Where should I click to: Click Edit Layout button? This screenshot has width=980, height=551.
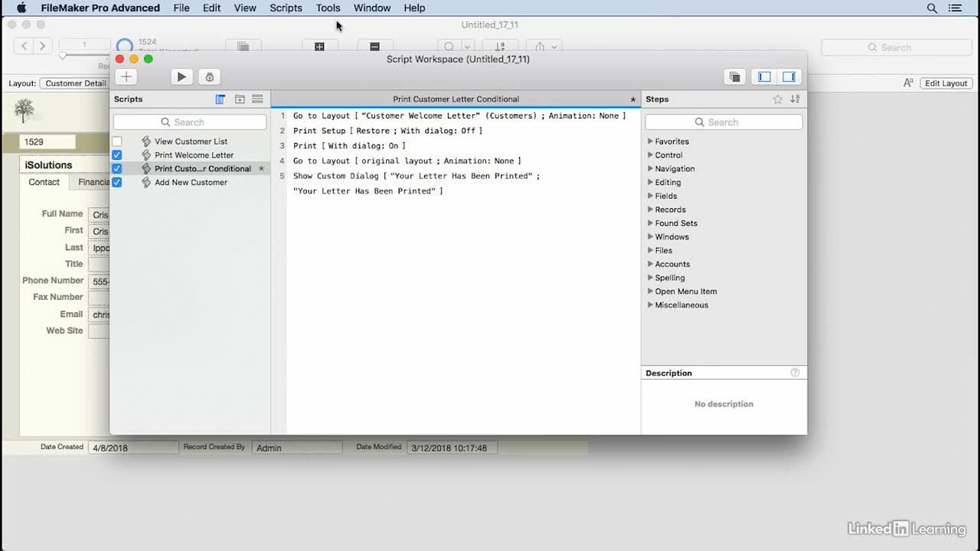pyautogui.click(x=946, y=83)
